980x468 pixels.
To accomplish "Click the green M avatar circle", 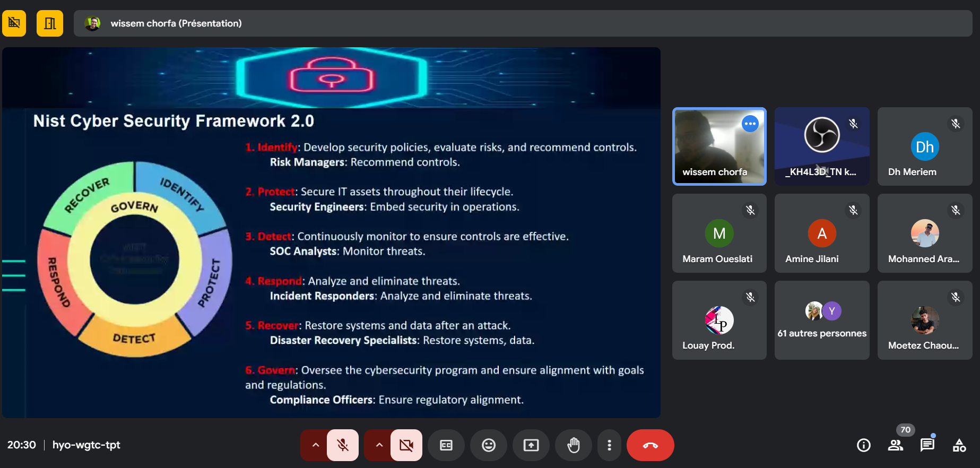I will pos(719,233).
